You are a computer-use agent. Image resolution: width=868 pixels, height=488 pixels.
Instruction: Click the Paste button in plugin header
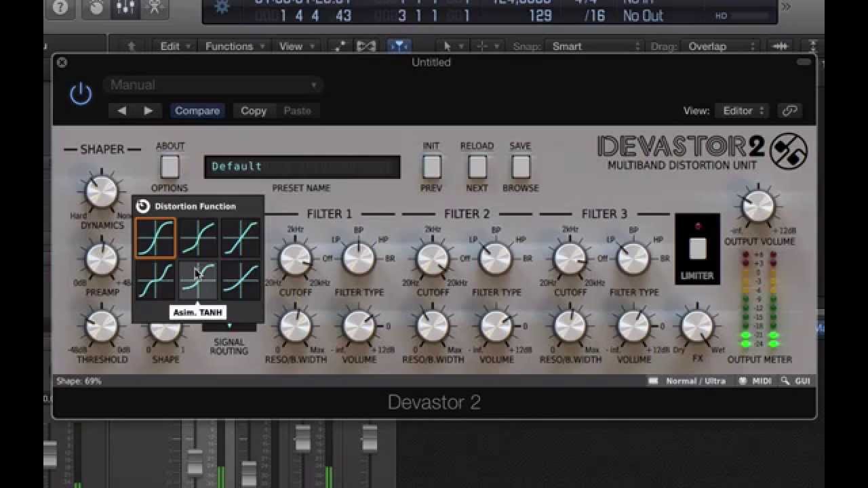click(x=297, y=110)
